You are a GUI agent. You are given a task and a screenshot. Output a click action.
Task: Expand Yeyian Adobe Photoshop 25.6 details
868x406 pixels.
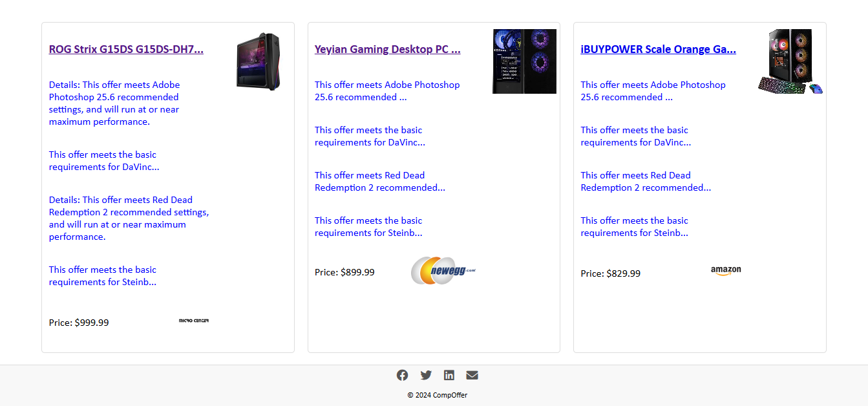[387, 91]
